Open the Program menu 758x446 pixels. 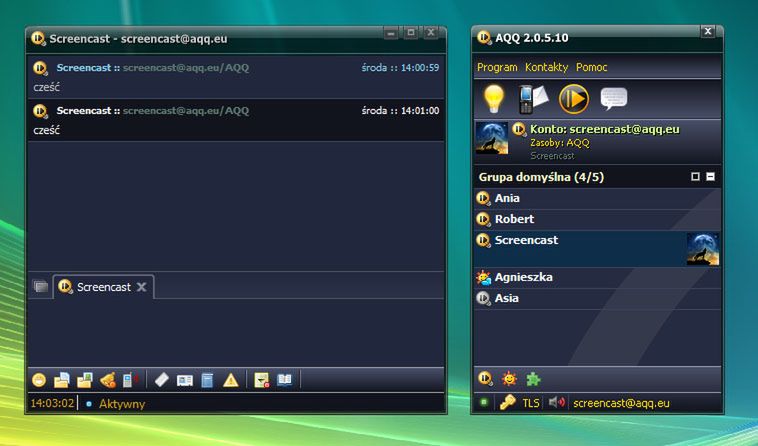click(x=497, y=67)
